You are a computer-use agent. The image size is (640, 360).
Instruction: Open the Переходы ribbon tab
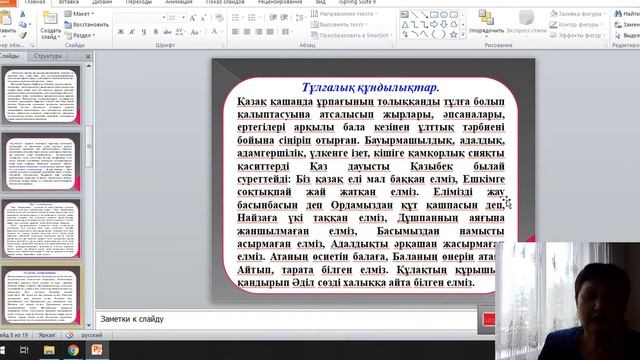click(138, 2)
